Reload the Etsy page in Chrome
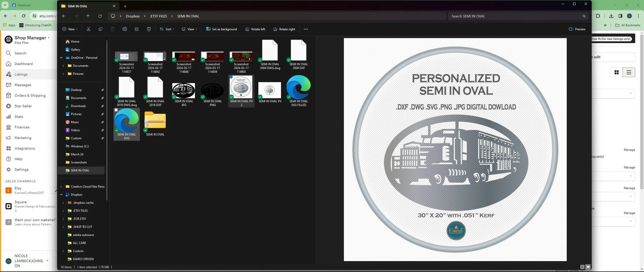This screenshot has height=272, width=644. pos(23,16)
